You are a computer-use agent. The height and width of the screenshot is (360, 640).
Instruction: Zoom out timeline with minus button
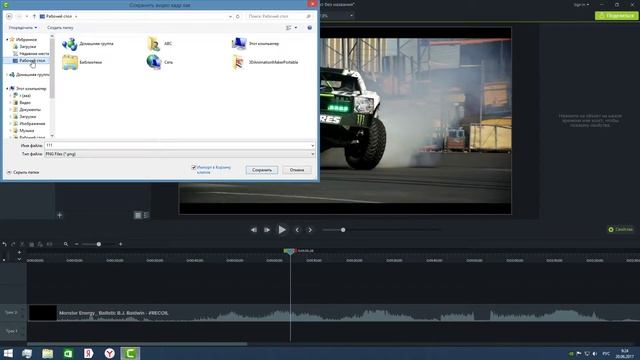76,244
